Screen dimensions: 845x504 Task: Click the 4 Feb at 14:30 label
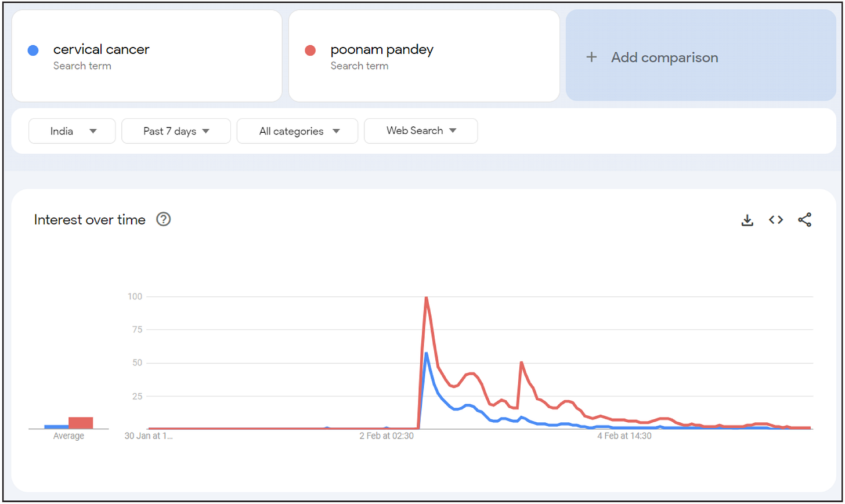pyautogui.click(x=624, y=436)
